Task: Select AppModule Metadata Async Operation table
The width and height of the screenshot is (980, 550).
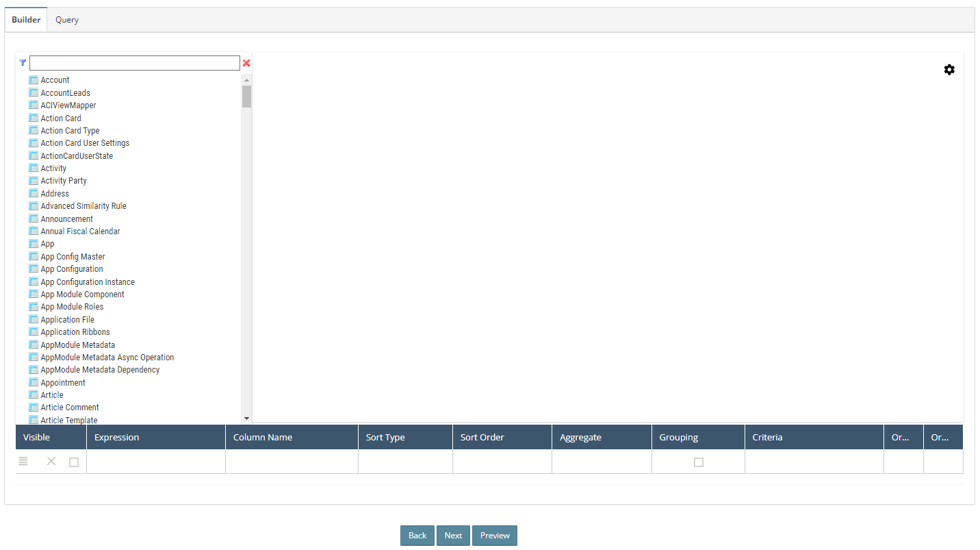Action: click(107, 357)
